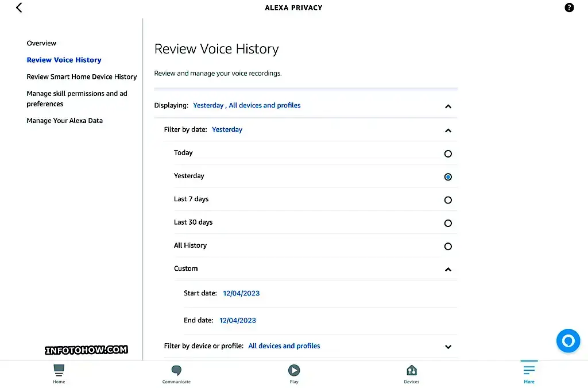Collapse the Custom date range section
The image size is (588, 388).
448,270
